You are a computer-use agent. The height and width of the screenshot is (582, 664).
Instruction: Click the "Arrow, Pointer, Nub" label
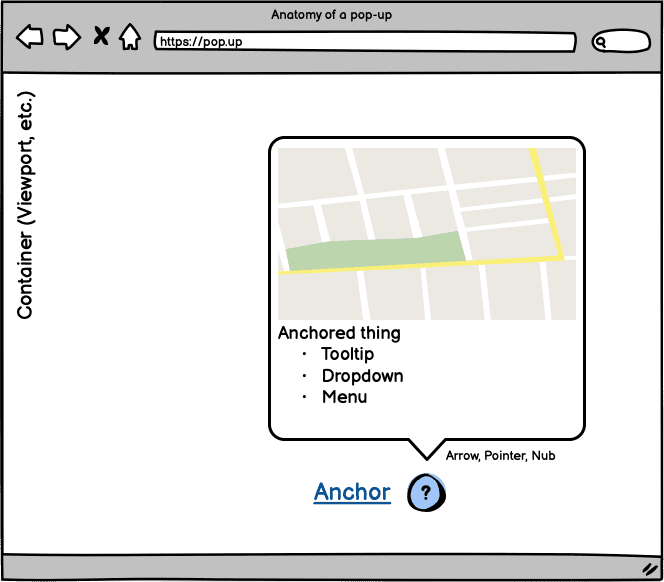(x=500, y=456)
